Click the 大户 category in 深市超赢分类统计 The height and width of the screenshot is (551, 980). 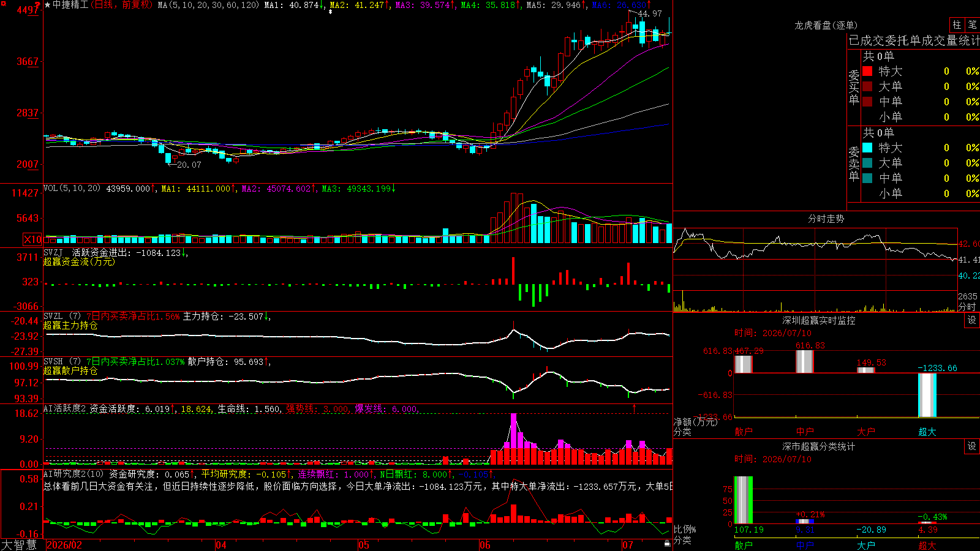tap(866, 545)
